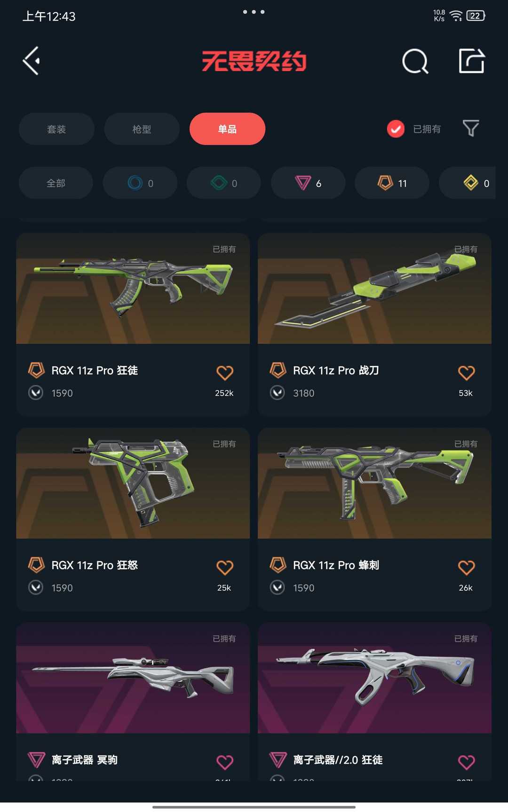Favorite the RGX 11z Pro 狂徒 heart
Viewport: 508px width, 812px height.
click(x=225, y=373)
